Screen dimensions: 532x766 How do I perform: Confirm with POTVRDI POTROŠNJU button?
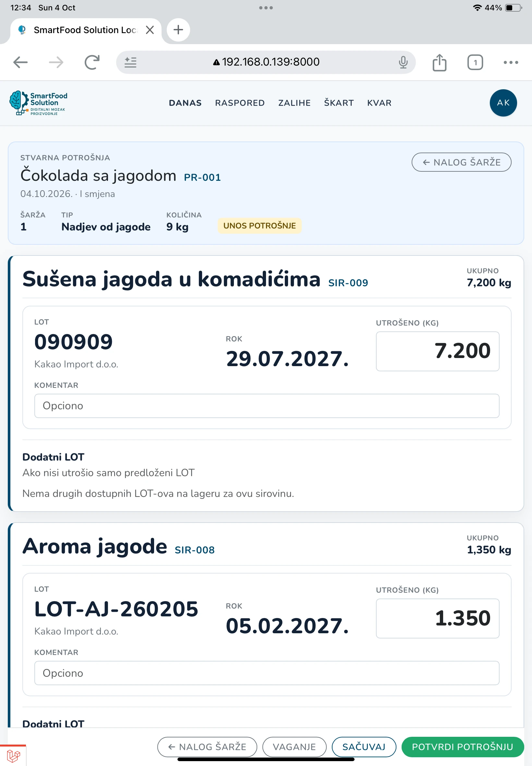coord(463,747)
